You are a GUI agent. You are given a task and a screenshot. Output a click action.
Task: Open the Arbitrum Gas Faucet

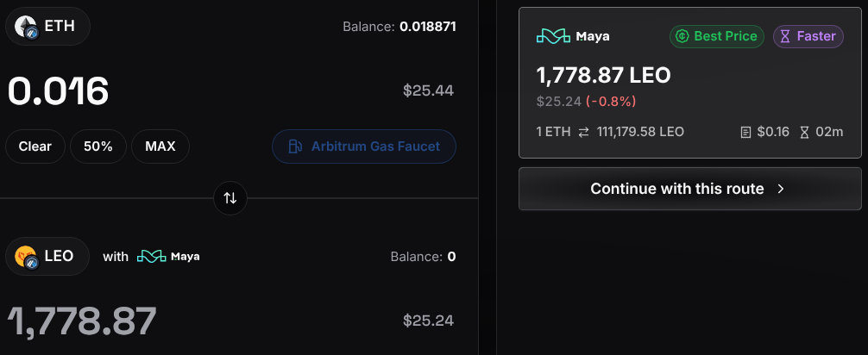pos(364,146)
